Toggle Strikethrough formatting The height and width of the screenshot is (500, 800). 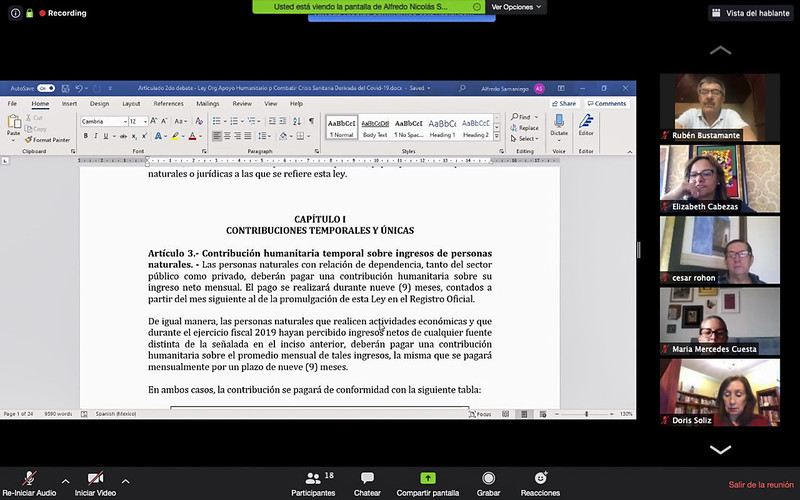(x=123, y=136)
